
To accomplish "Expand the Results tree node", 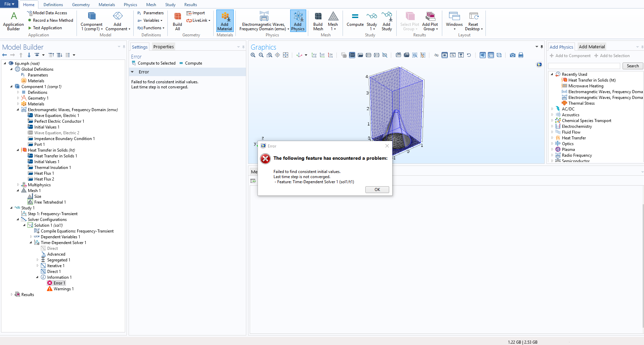I will click(x=12, y=294).
